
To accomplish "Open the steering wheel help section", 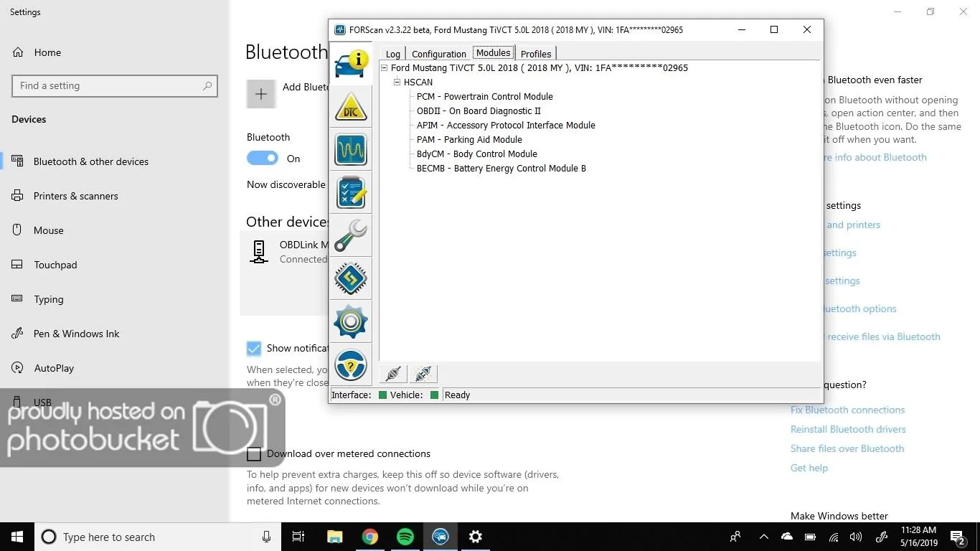I will point(350,364).
